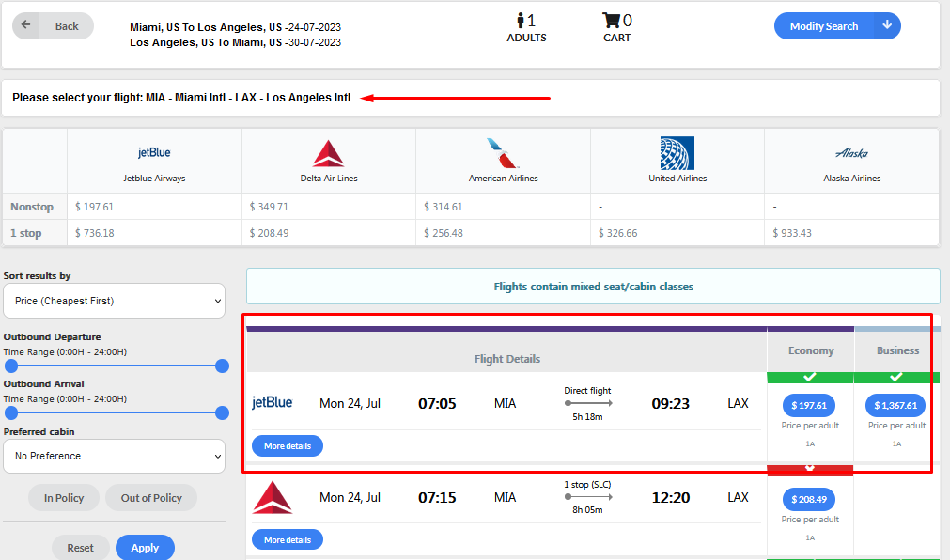Click the Alaska Airlines logo

[x=851, y=153]
